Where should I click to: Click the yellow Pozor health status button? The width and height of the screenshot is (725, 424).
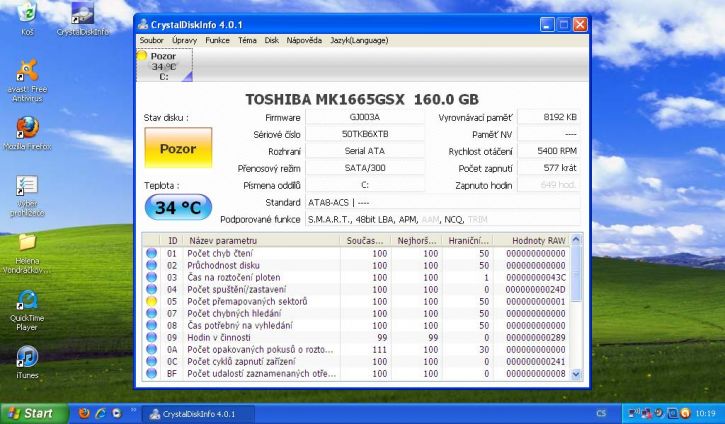[x=178, y=148]
